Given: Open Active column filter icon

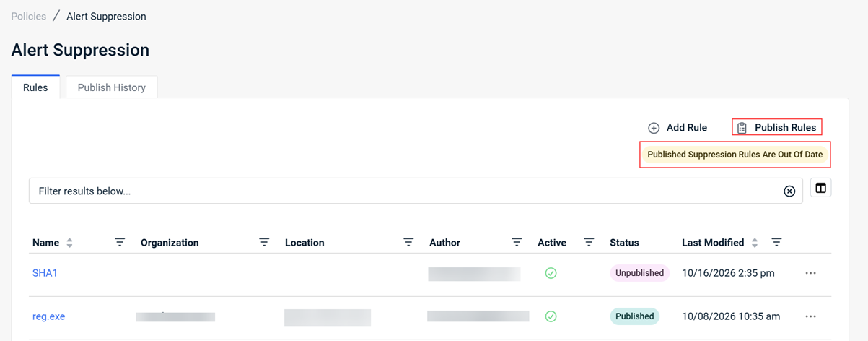Looking at the screenshot, I should (589, 242).
